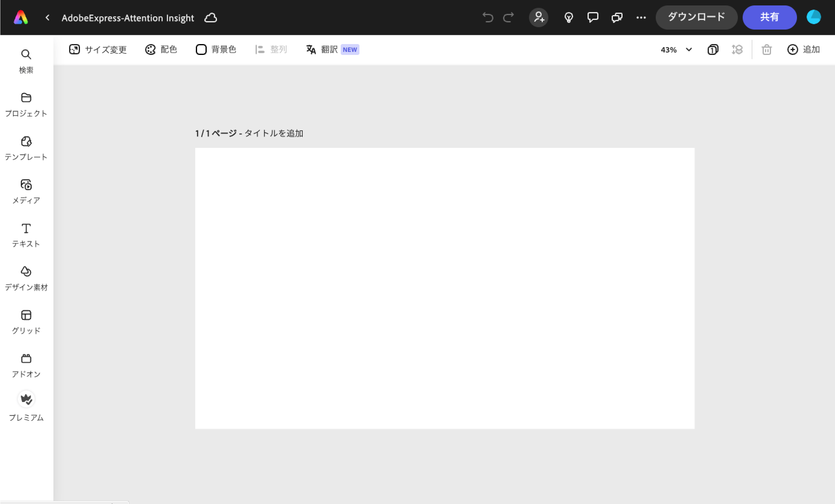The image size is (835, 504).
Task: Click the 共有 share button
Action: click(x=769, y=17)
